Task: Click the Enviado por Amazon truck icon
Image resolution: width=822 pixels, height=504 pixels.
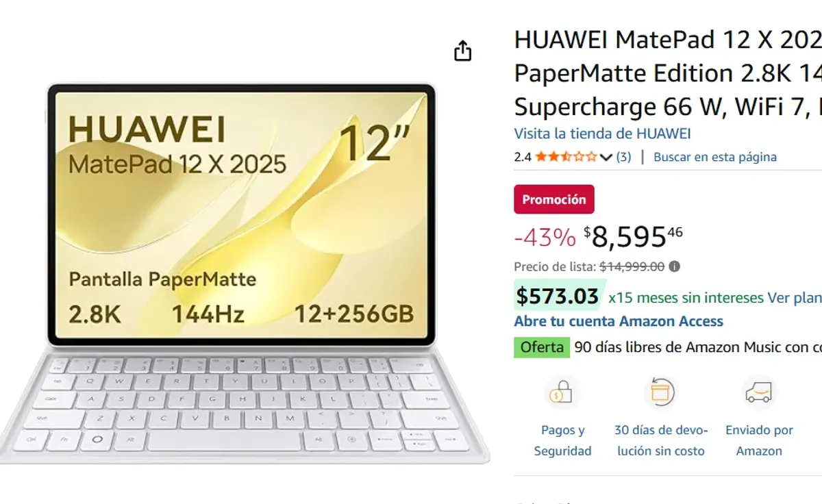Action: point(759,393)
